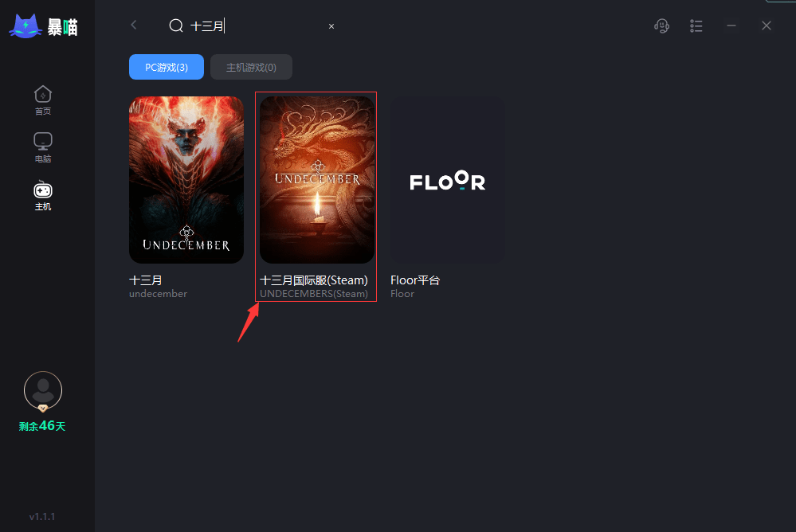
Task: Click the 十三月 search input field
Action: [255, 26]
